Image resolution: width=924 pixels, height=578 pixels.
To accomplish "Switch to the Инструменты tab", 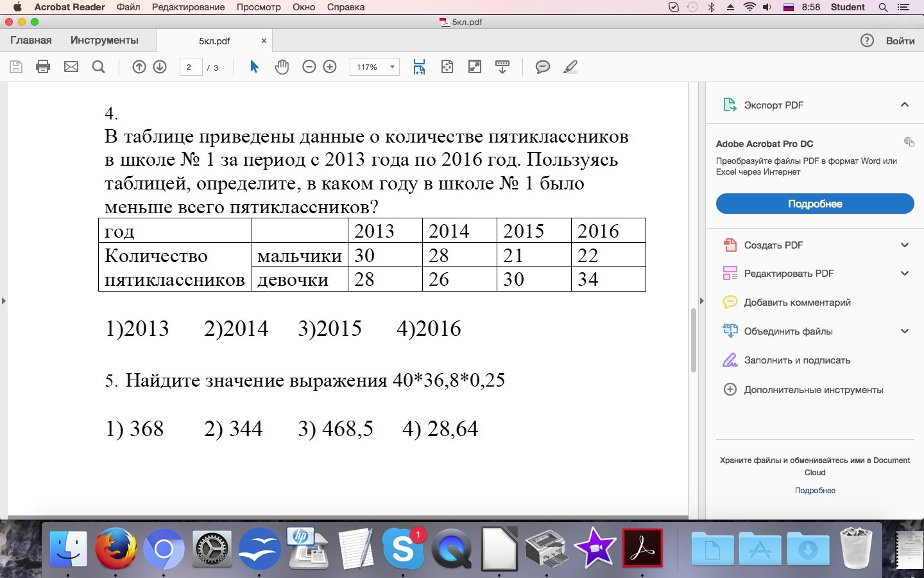I will point(104,40).
